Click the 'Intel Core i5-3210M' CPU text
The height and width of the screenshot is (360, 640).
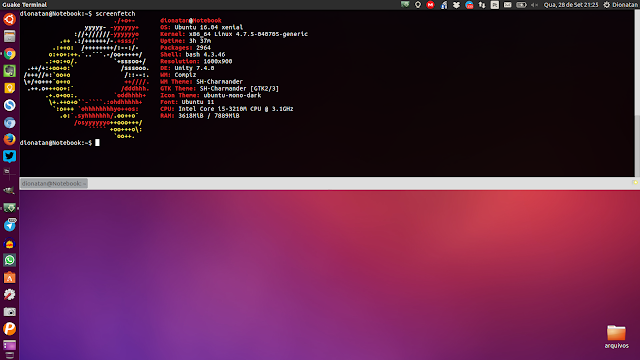tap(212, 109)
